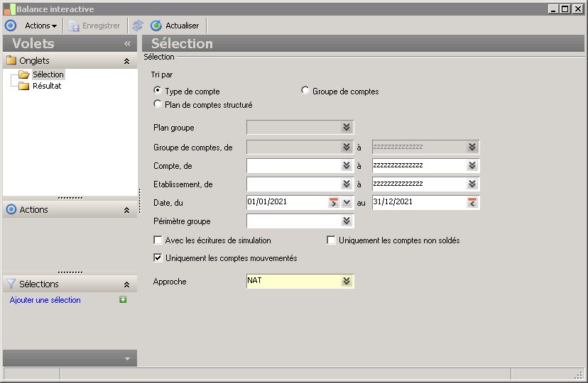The width and height of the screenshot is (588, 383).
Task: Click the Actions panel circle icon
Action: point(11,209)
